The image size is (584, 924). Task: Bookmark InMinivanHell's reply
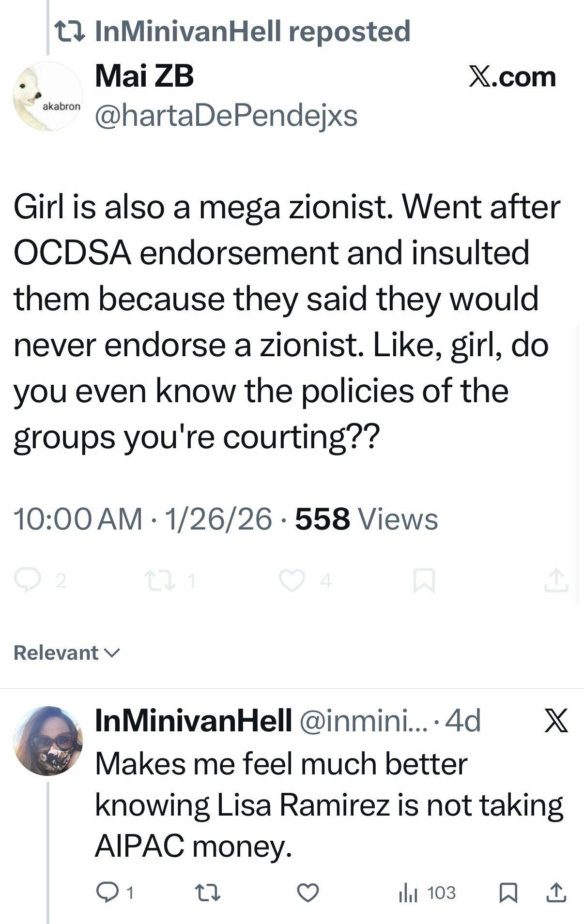point(508,893)
